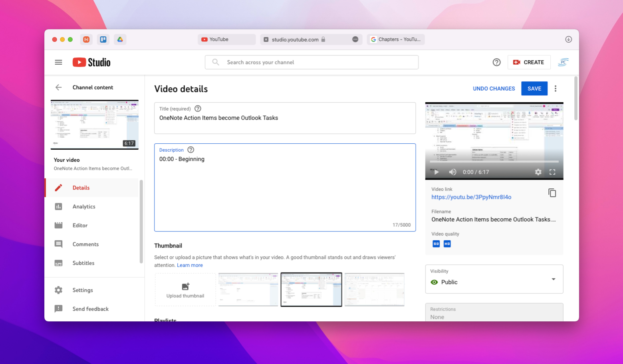Viewport: 623px width, 364px height.
Task: Click the sidebar scrollbar
Action: pos(141,222)
